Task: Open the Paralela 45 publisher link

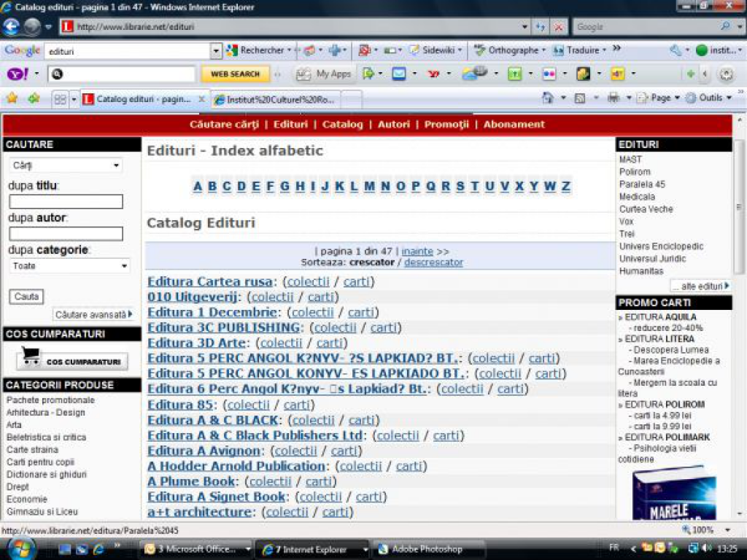Action: 642,184
